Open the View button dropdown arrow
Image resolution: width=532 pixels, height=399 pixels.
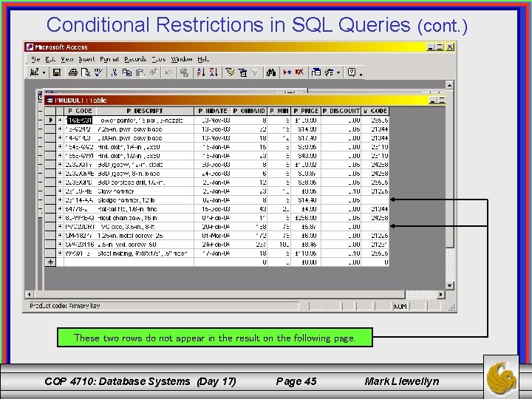point(44,72)
